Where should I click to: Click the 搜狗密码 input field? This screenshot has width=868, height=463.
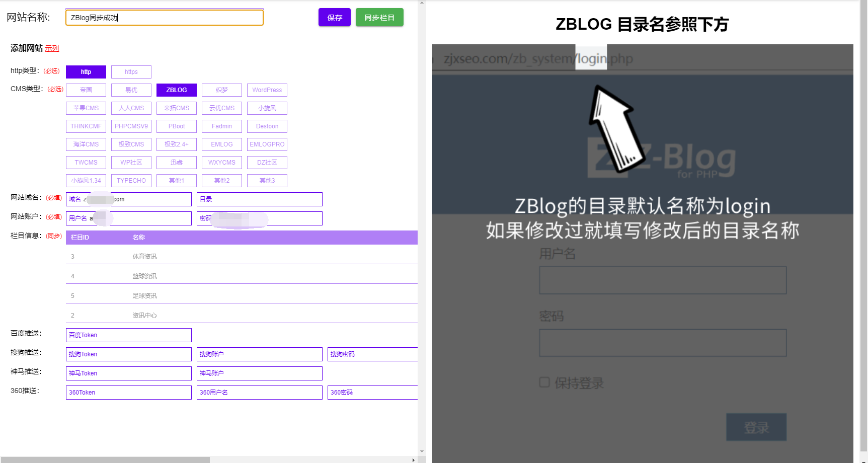(x=373, y=354)
